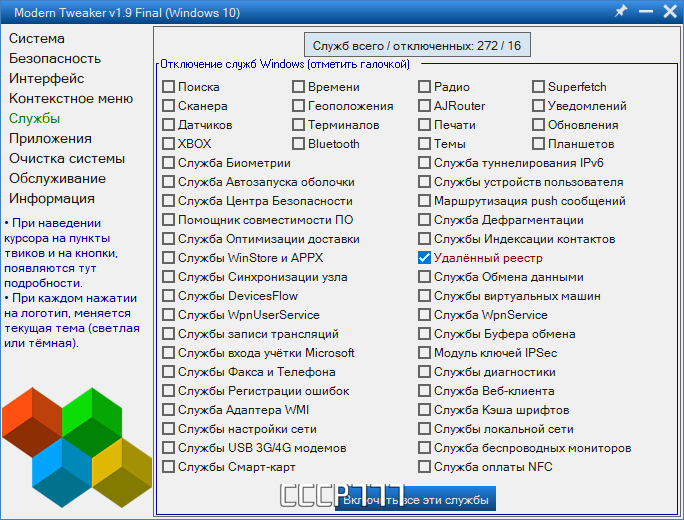Tick the Службы WpnUserService checkbox
The width and height of the screenshot is (684, 520).
pos(168,315)
